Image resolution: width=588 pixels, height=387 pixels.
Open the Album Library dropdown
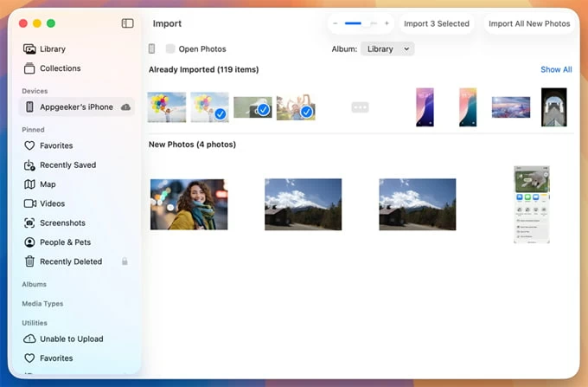coord(387,49)
